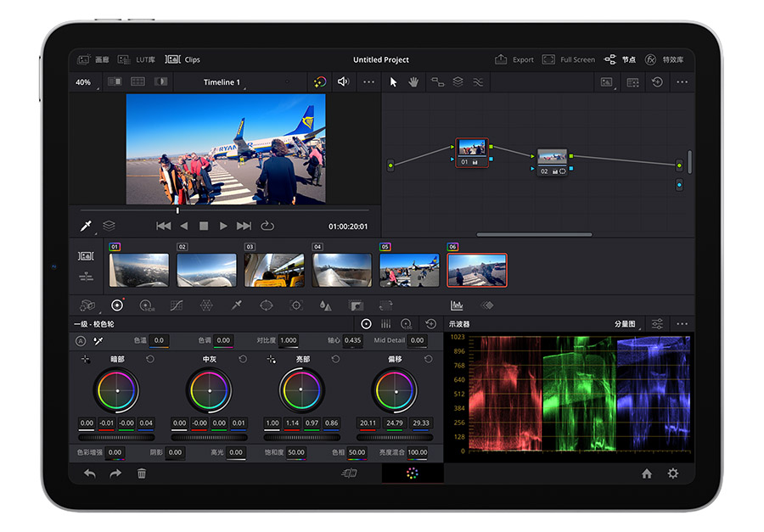Image resolution: width=764 pixels, height=532 pixels.
Task: Select clip 05 thumbnail
Action: click(x=409, y=270)
